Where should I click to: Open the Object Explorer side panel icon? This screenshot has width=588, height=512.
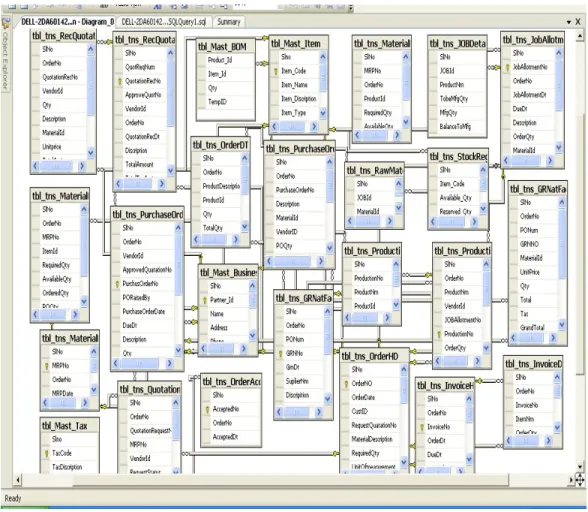click(x=5, y=24)
